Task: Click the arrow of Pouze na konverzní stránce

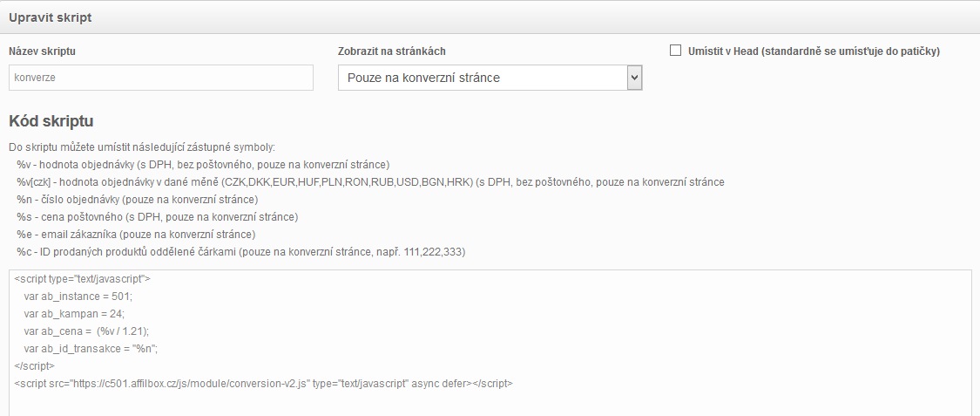Action: (x=634, y=78)
